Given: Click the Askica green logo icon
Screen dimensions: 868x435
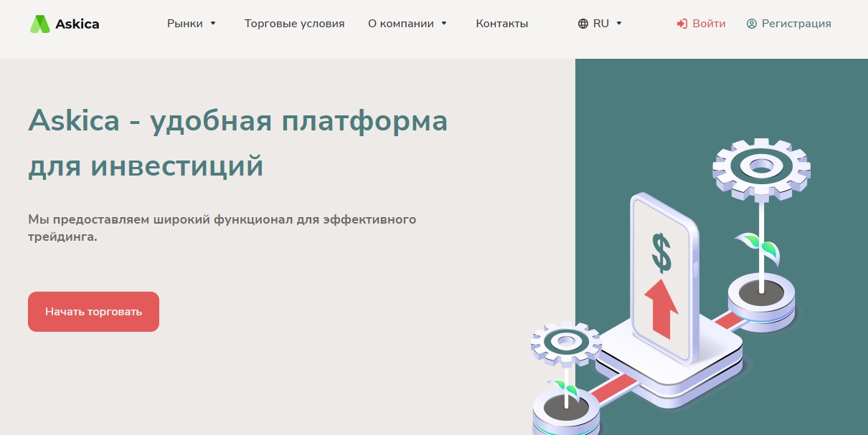Looking at the screenshot, I should pyautogui.click(x=40, y=24).
